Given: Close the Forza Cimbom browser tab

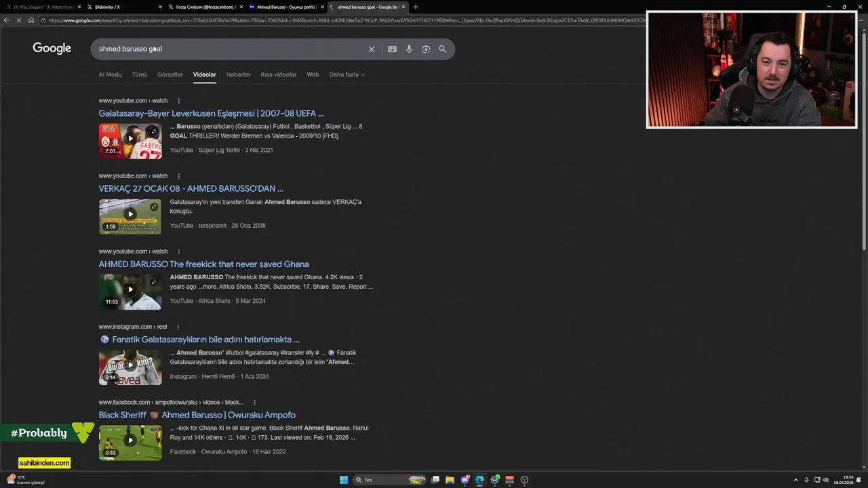Looking at the screenshot, I should click(x=241, y=7).
